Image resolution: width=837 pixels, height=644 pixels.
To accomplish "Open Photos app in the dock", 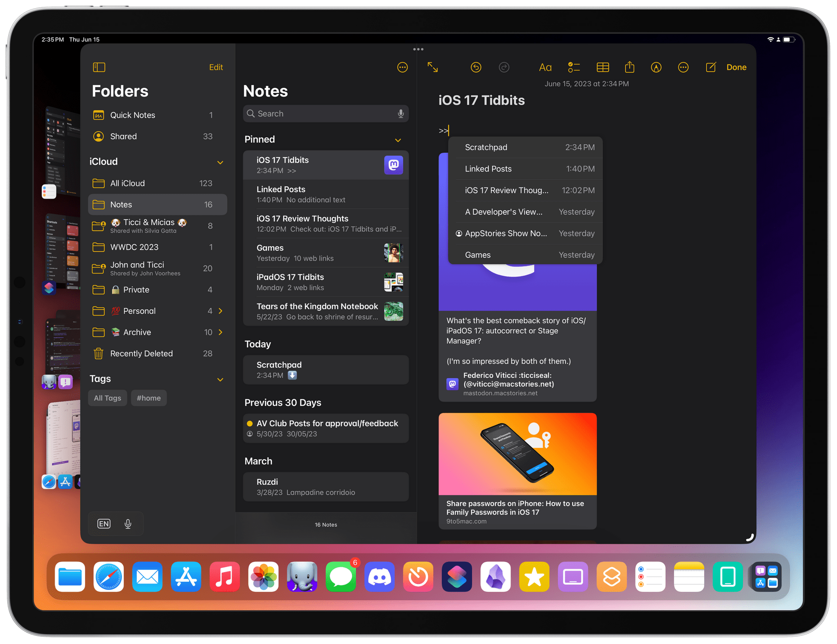I will pos(264,577).
